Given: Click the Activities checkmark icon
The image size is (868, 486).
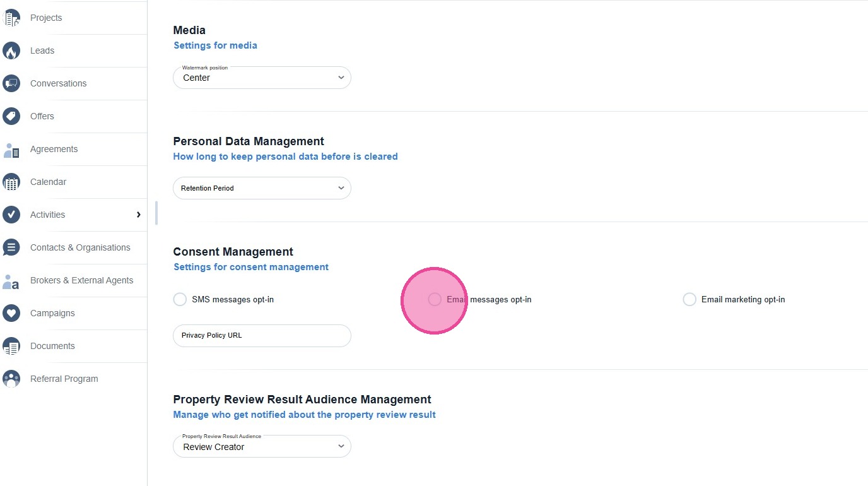Looking at the screenshot, I should [11, 215].
